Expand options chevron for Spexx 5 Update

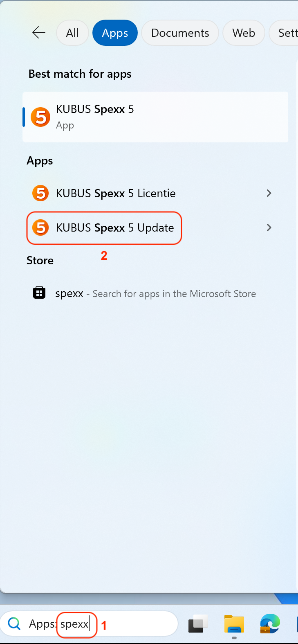pos(269,227)
